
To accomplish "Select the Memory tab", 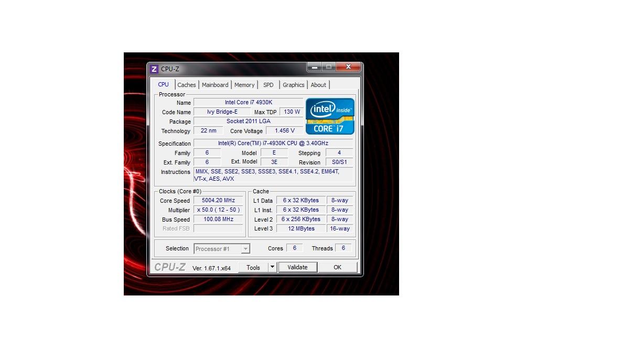I will coord(244,85).
